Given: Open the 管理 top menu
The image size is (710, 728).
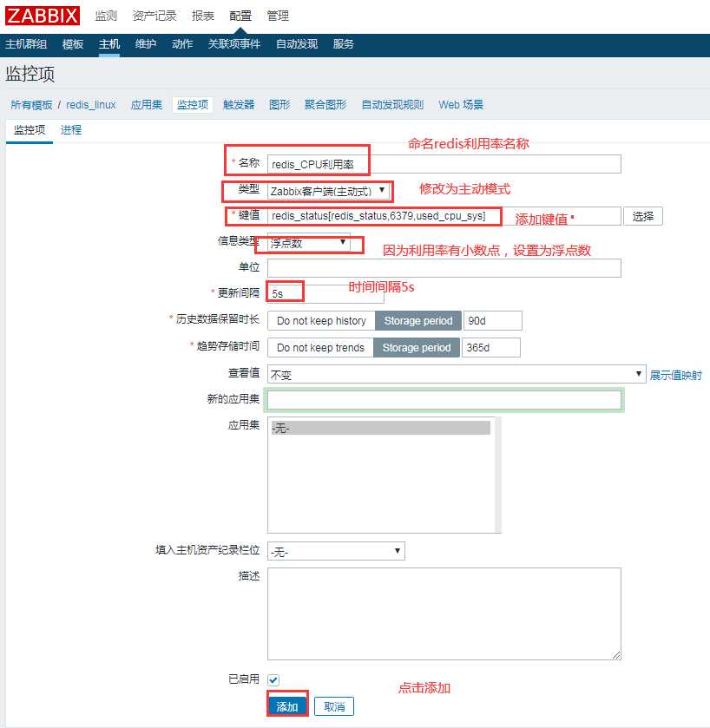Looking at the screenshot, I should [278, 16].
